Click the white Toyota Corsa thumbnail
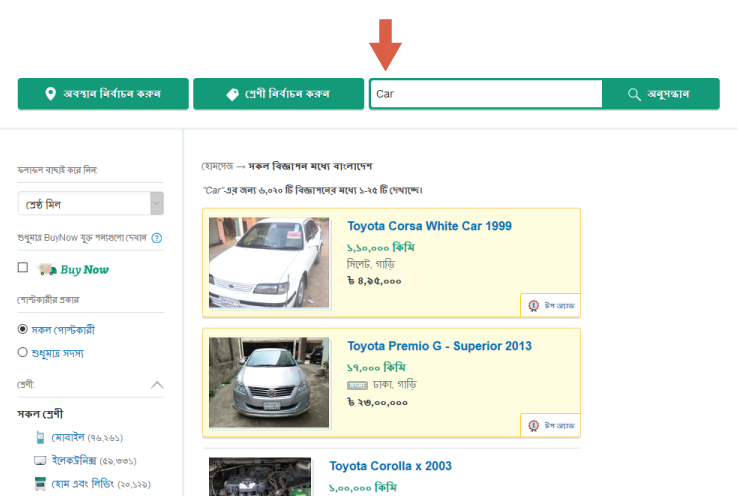This screenshot has height=496, width=738. (x=269, y=263)
